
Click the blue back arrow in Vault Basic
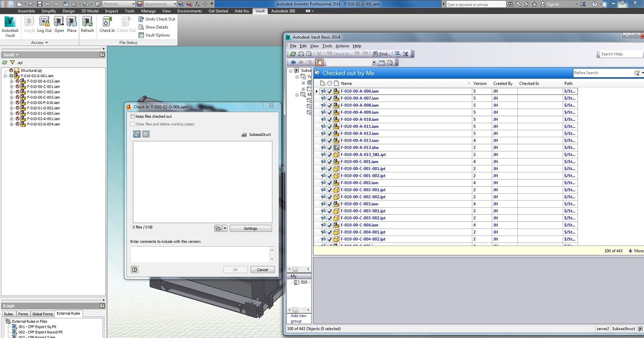293,62
